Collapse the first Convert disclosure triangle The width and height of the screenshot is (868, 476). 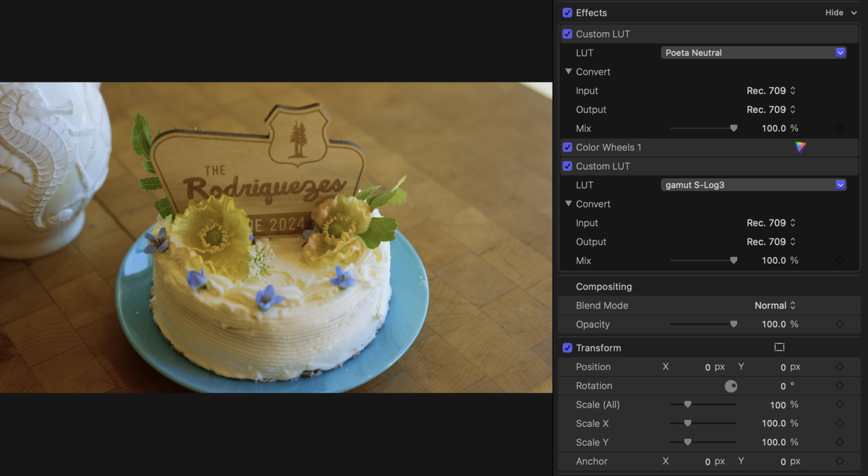coord(568,72)
